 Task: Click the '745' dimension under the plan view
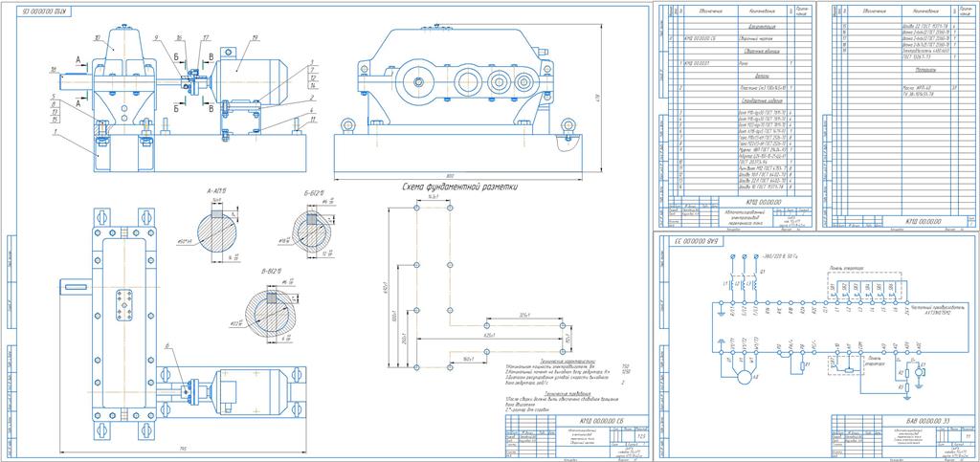[x=183, y=448]
